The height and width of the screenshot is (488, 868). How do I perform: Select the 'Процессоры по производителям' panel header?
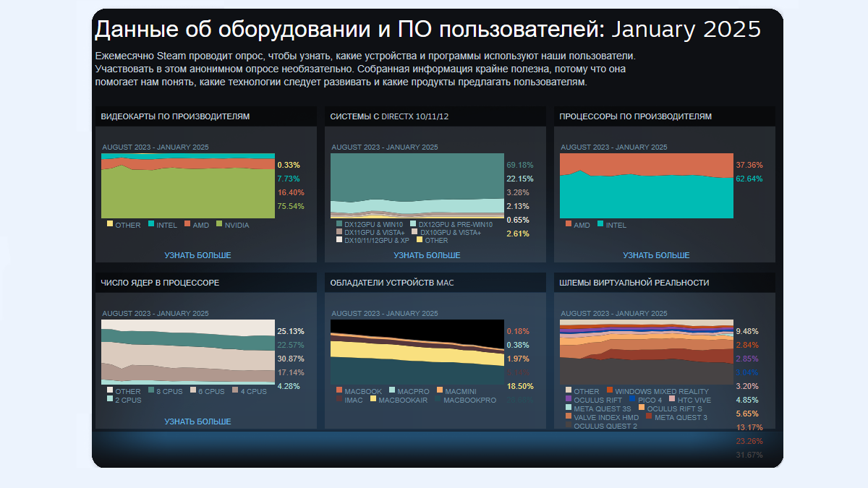[x=665, y=116]
